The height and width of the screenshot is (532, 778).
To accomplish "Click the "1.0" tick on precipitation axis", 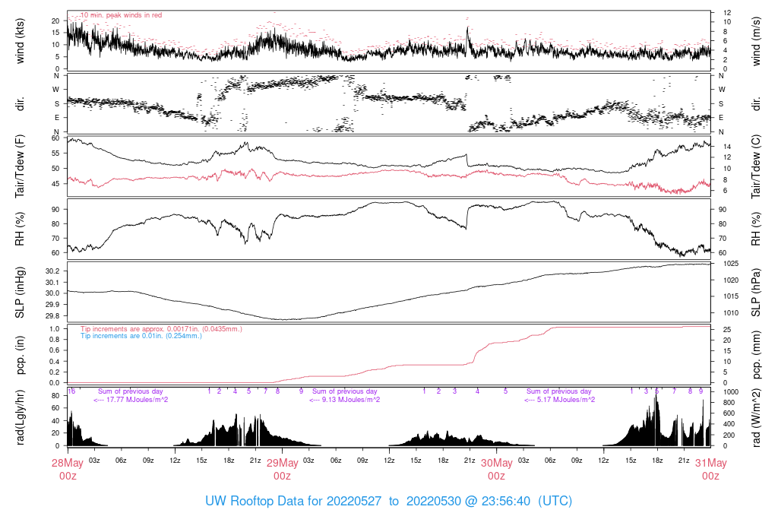I will [x=55, y=329].
